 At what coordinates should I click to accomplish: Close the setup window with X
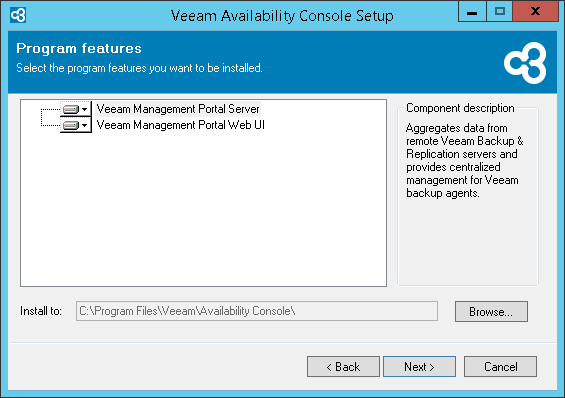535,12
